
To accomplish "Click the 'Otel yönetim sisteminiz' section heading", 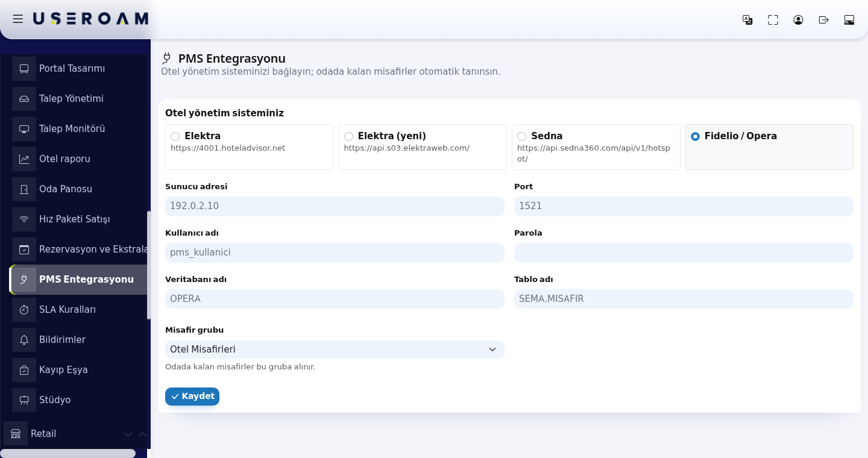I will [224, 113].
